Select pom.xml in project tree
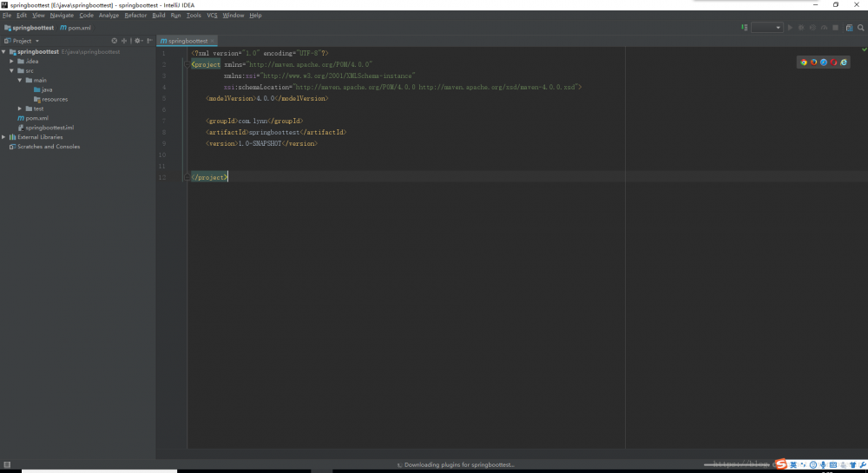The width and height of the screenshot is (868, 473). pyautogui.click(x=36, y=118)
